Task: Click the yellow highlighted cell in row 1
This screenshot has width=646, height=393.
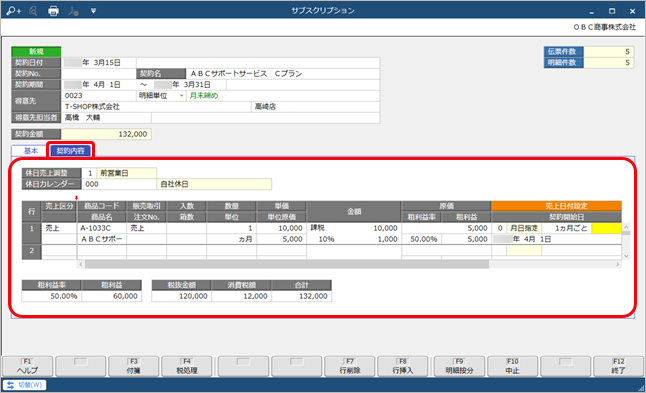Action: [x=606, y=228]
